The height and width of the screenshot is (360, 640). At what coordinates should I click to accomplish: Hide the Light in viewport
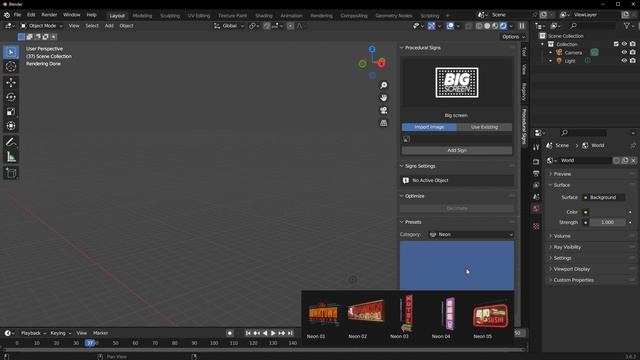pyautogui.click(x=624, y=60)
